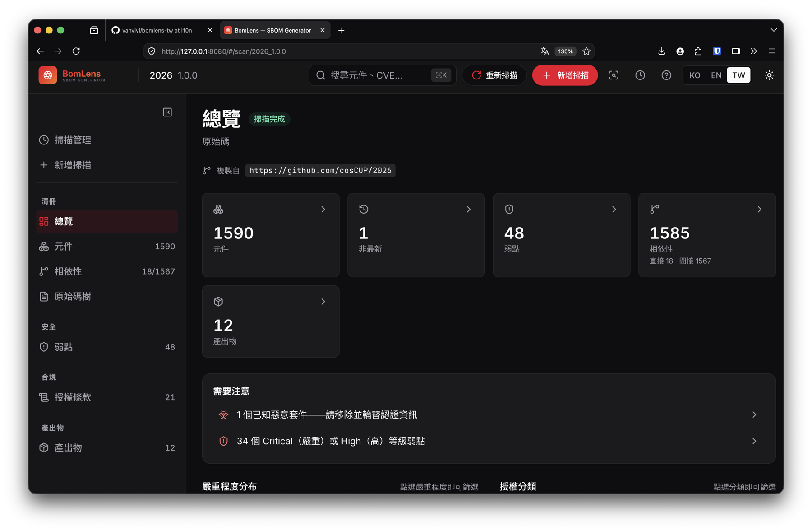Toggle browser sidebar view icon
This screenshot has height=531, width=812.
[x=736, y=51]
